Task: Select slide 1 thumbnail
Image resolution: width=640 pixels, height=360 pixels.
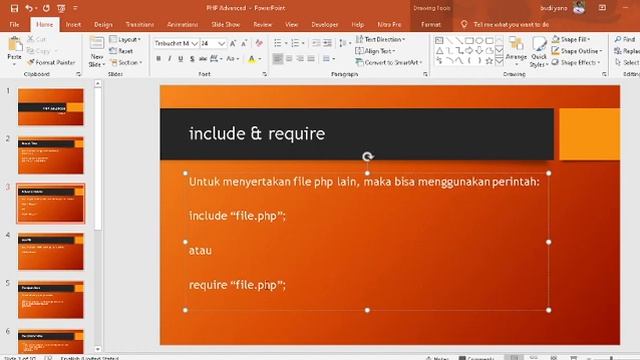Action: 51,107
